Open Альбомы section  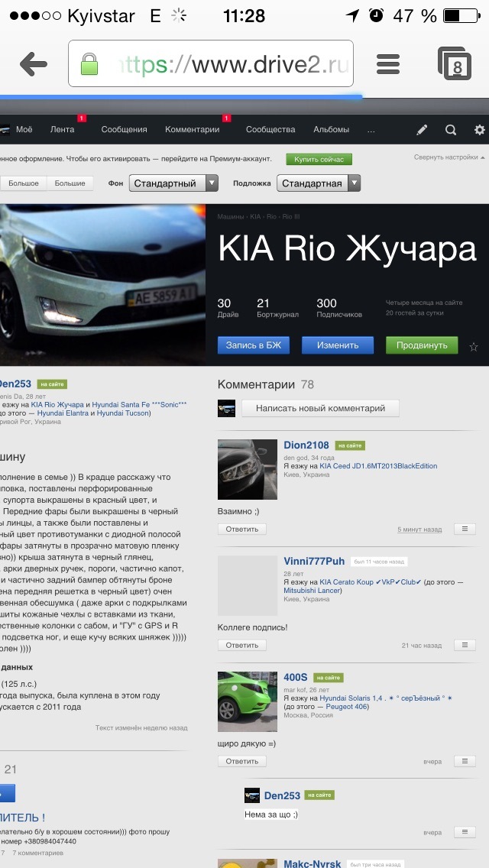tap(331, 130)
